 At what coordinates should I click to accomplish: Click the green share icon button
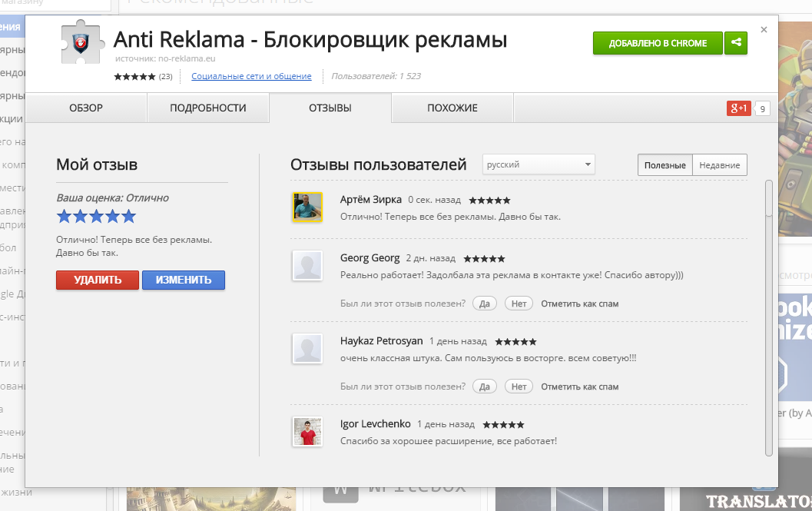(x=736, y=43)
